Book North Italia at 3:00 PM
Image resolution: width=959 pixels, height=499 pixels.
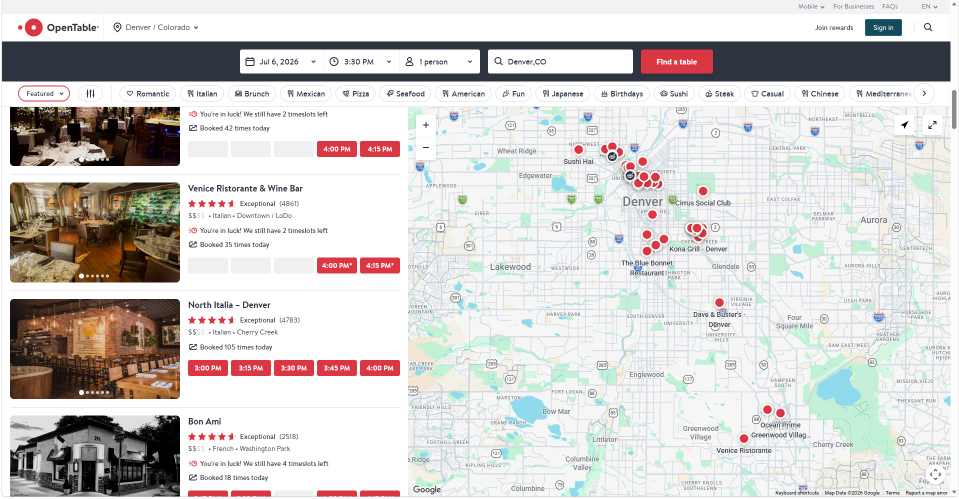[208, 368]
